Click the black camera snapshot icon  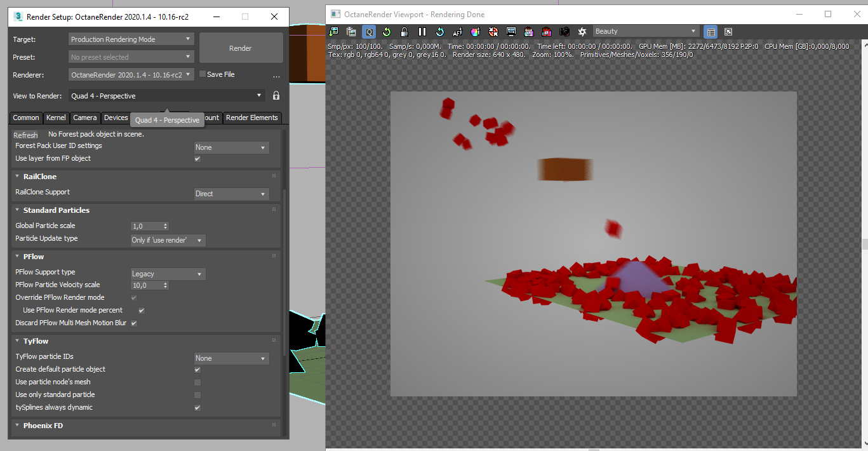point(564,31)
